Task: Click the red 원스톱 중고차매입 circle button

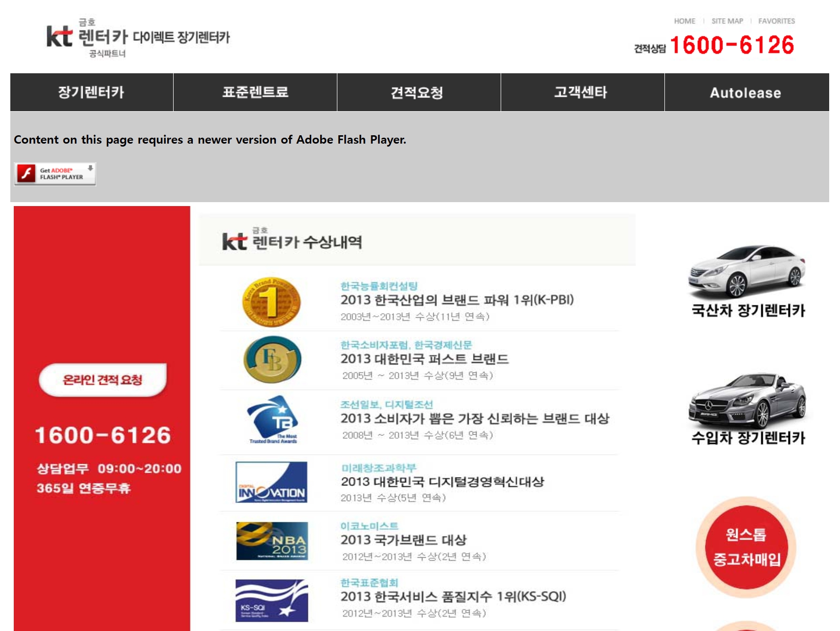Action: [747, 547]
